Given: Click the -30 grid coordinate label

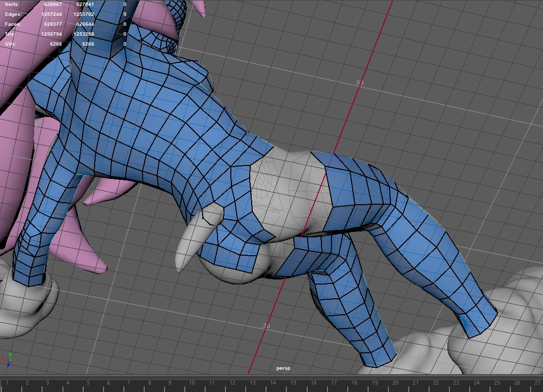Looking at the screenshot, I should click(266, 326).
